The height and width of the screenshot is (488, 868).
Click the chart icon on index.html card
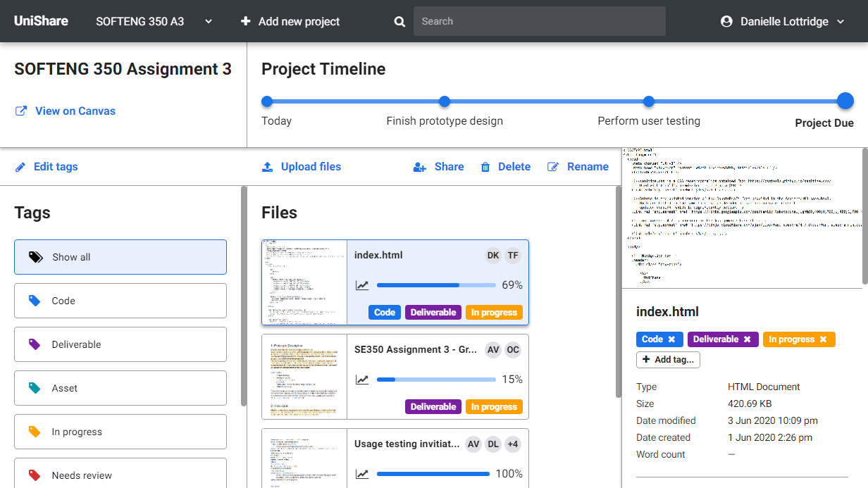click(362, 285)
